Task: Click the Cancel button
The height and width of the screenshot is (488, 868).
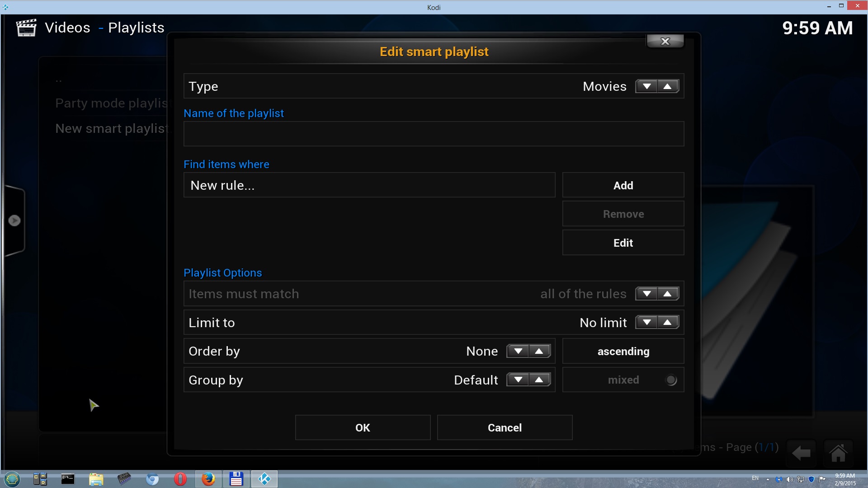Action: click(x=505, y=428)
